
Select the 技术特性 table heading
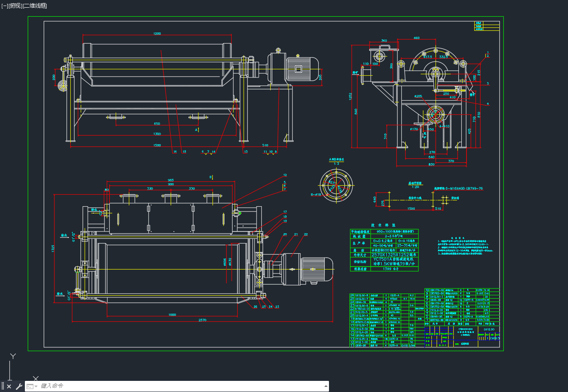tap(383, 225)
